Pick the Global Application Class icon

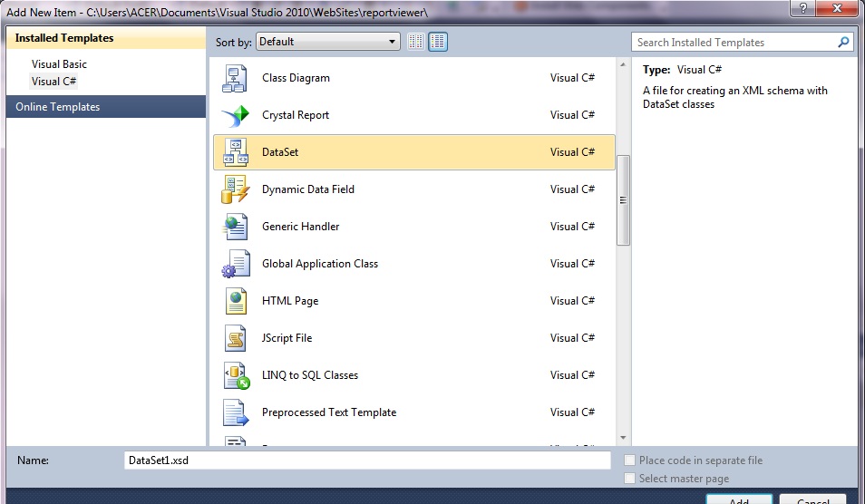236,264
